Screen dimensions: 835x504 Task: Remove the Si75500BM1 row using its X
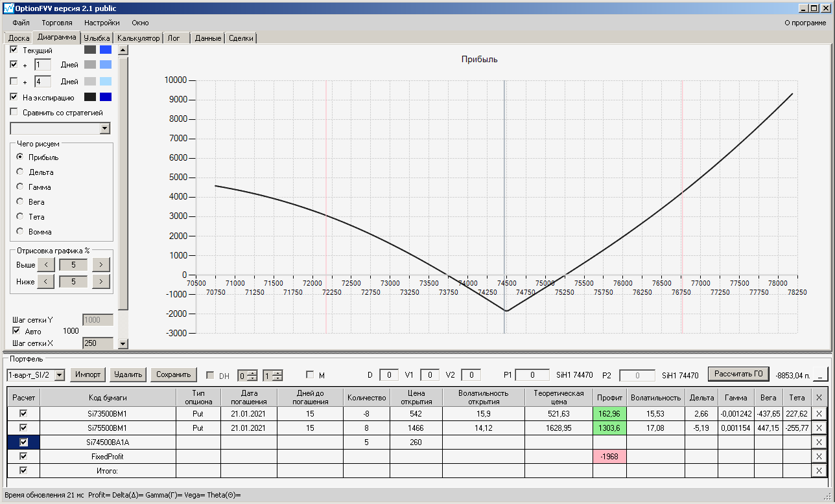pyautogui.click(x=819, y=428)
